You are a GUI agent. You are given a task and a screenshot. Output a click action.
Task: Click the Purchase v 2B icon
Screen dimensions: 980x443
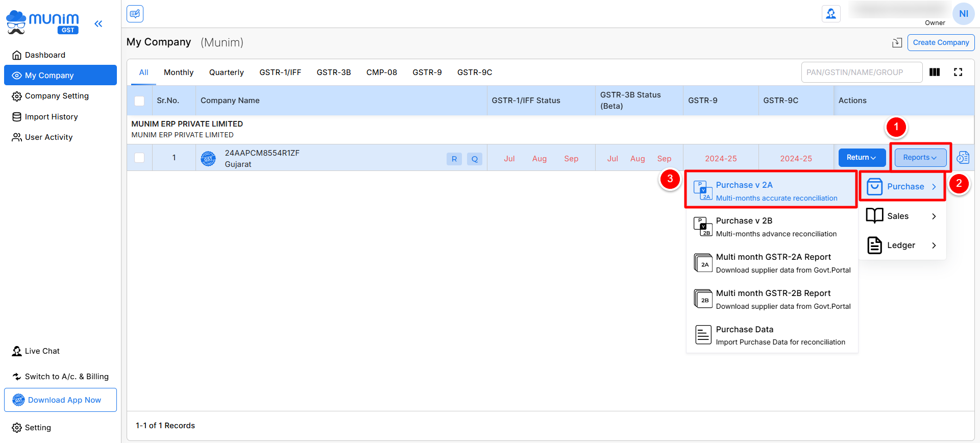703,227
